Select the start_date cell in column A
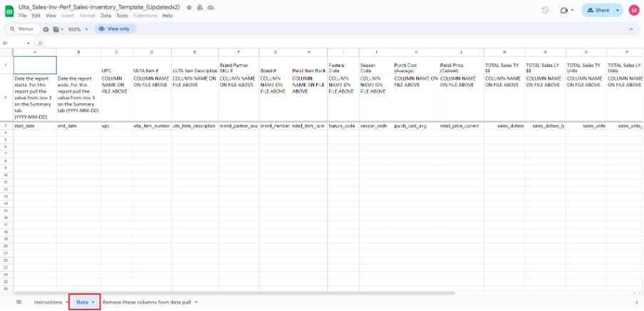The image size is (644, 311). tap(35, 126)
